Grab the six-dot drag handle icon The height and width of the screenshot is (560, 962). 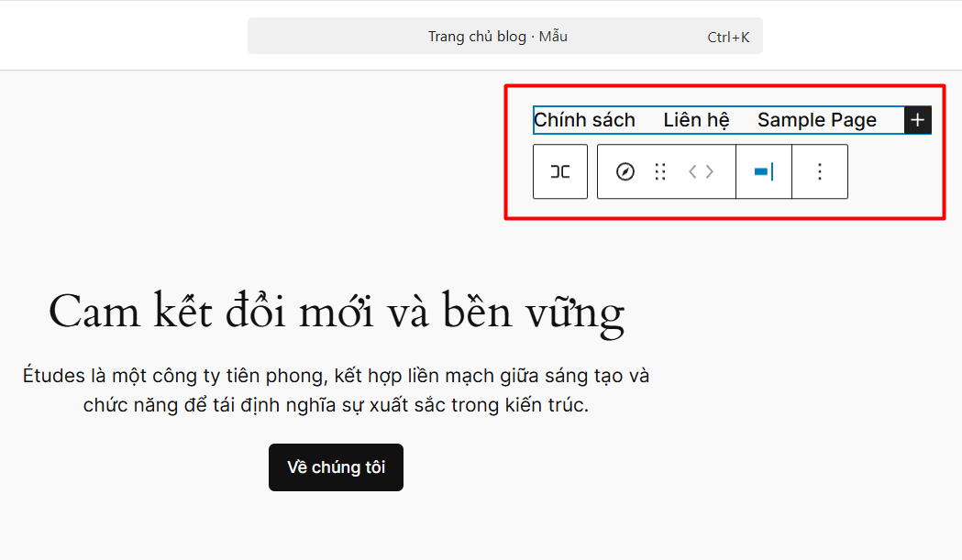point(660,171)
